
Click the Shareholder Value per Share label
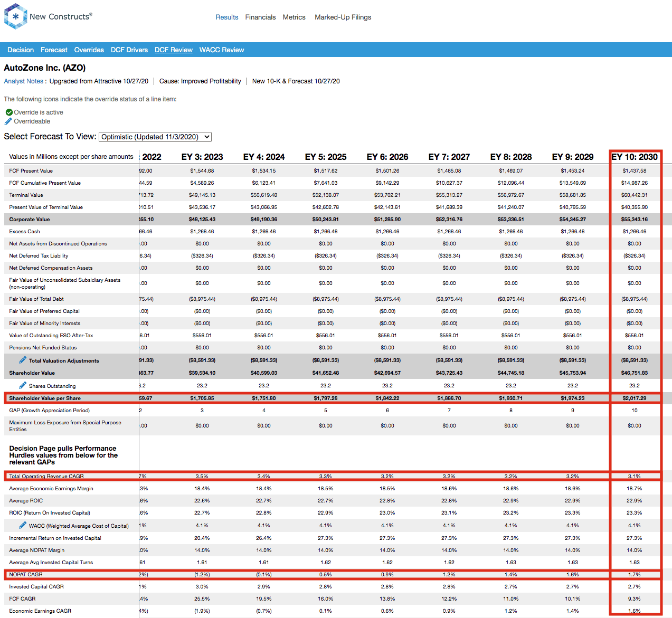(x=45, y=398)
